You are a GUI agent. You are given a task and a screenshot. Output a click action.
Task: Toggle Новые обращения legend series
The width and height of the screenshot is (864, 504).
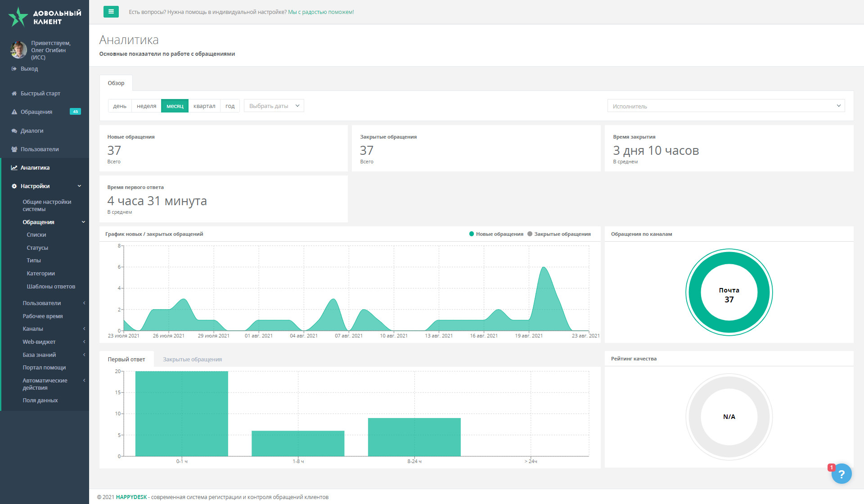(x=496, y=234)
